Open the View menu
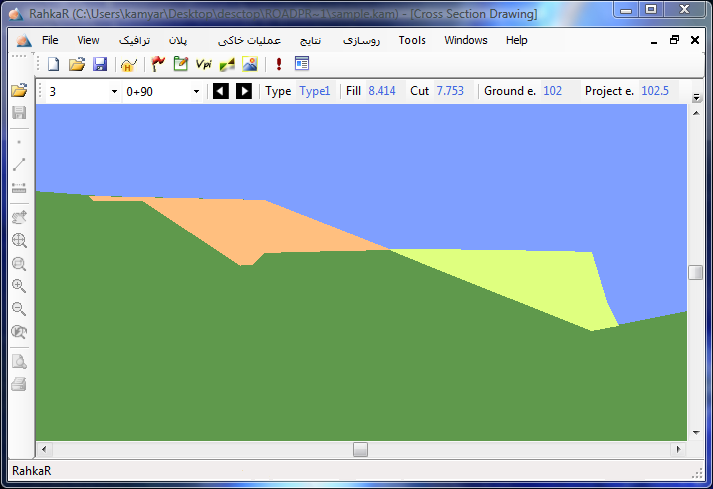The image size is (713, 489). (88, 40)
